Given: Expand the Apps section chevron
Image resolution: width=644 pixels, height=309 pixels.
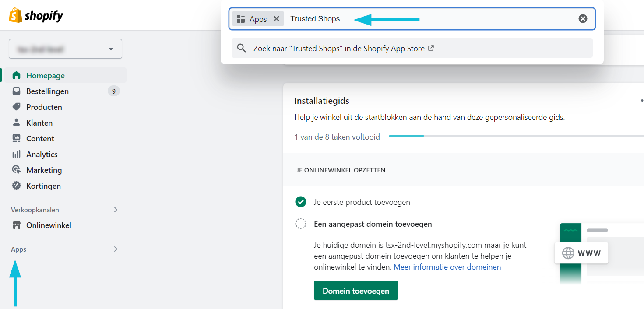Looking at the screenshot, I should (116, 249).
